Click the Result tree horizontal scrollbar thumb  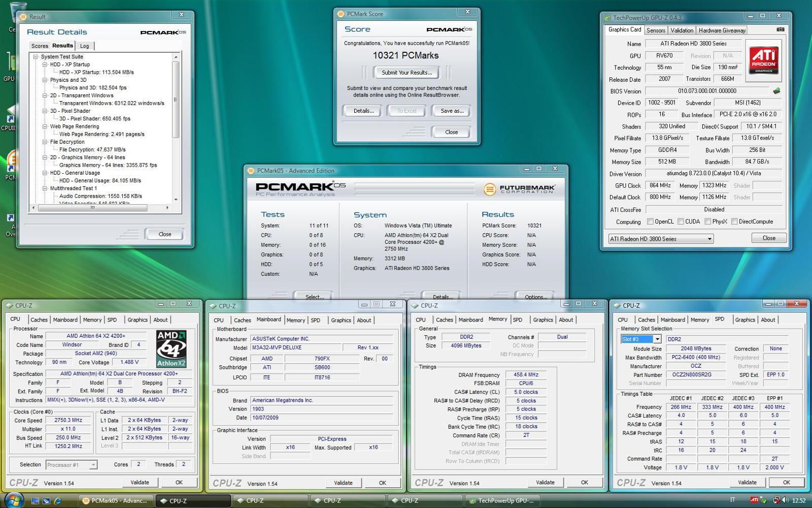pos(92,207)
